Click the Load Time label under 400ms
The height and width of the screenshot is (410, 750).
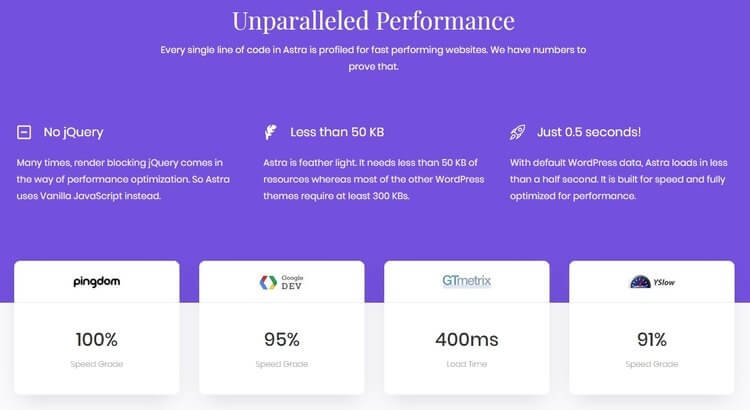tap(467, 364)
